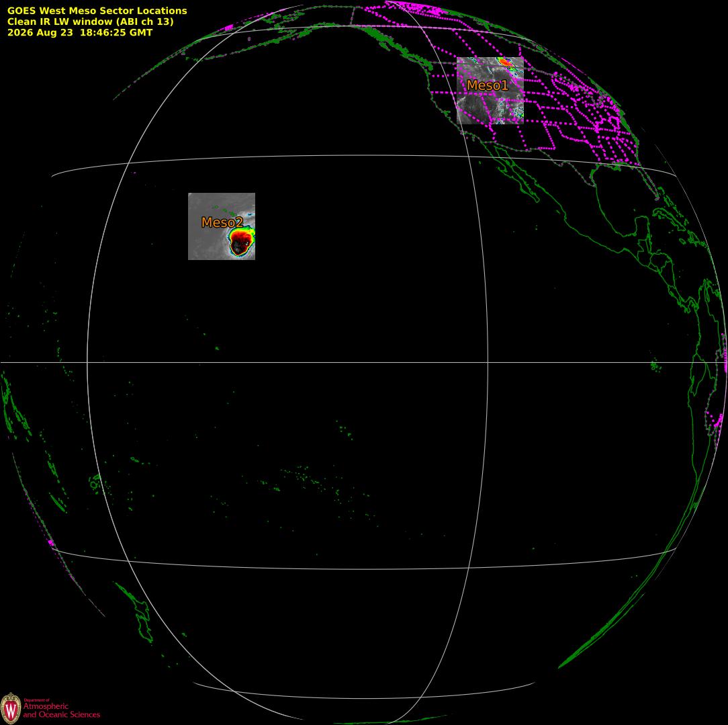Open the Meso1 infrared thumbnail over western US
The image size is (728, 725).
(x=490, y=91)
